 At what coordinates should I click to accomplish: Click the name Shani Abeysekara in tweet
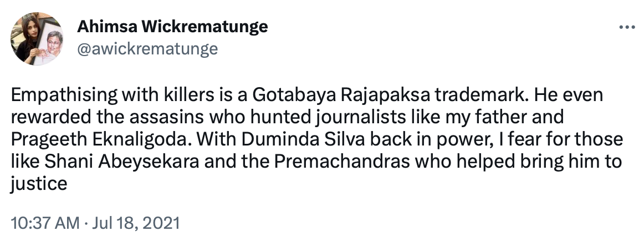[122, 162]
